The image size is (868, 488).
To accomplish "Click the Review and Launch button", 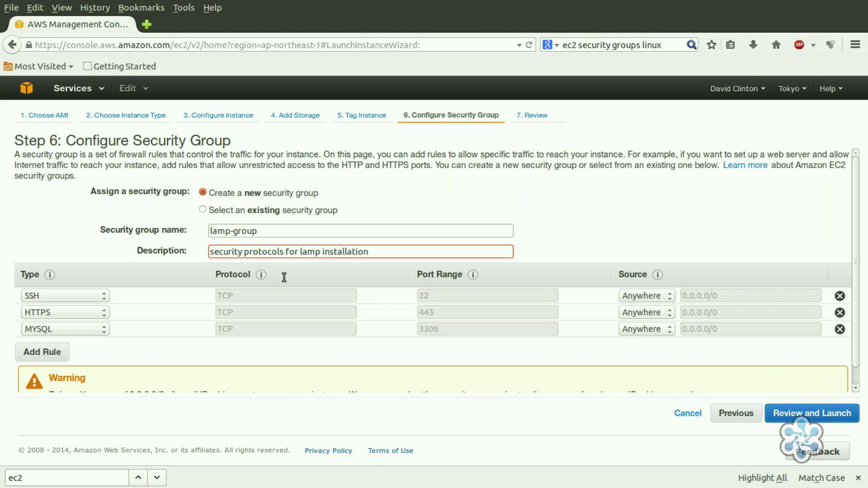I will pos(812,413).
